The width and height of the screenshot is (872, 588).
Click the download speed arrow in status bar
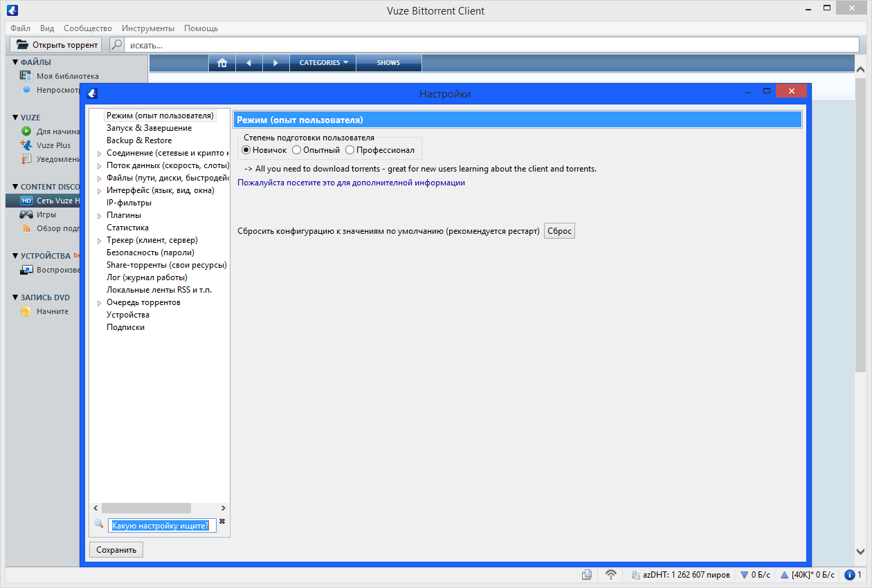(744, 575)
